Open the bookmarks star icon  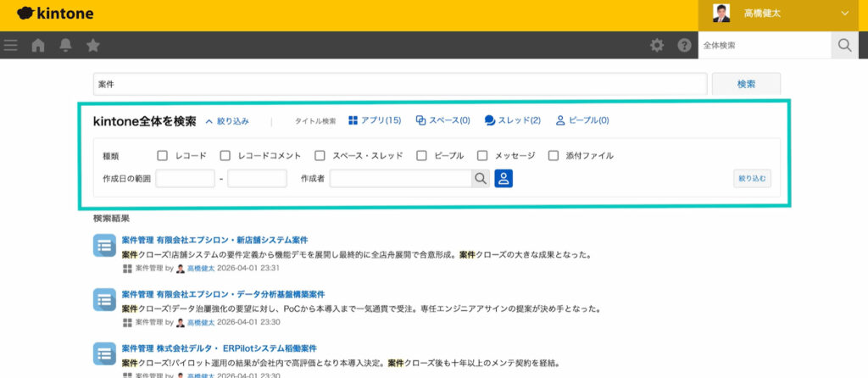[93, 46]
